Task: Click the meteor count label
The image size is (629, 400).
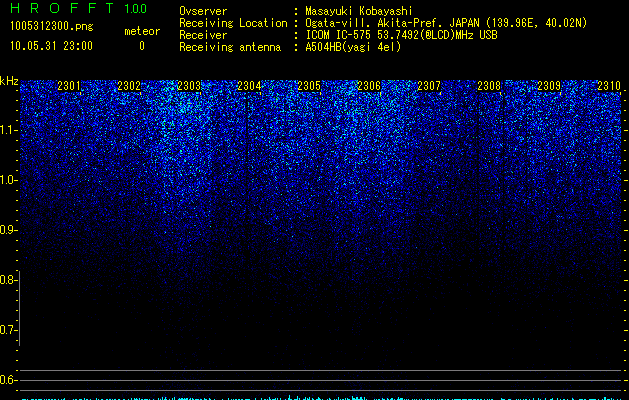Action: 142,31
